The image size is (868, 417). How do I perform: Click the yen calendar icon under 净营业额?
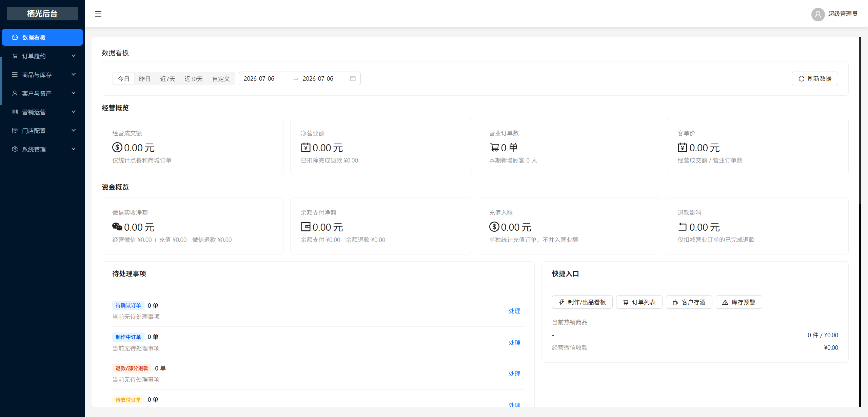(x=306, y=147)
